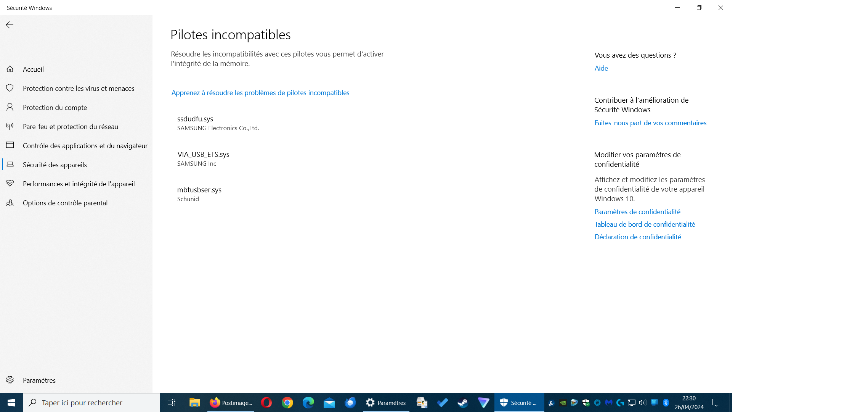Open Protection du compte person icon
This screenshot has height=416, width=868.
pyautogui.click(x=10, y=107)
